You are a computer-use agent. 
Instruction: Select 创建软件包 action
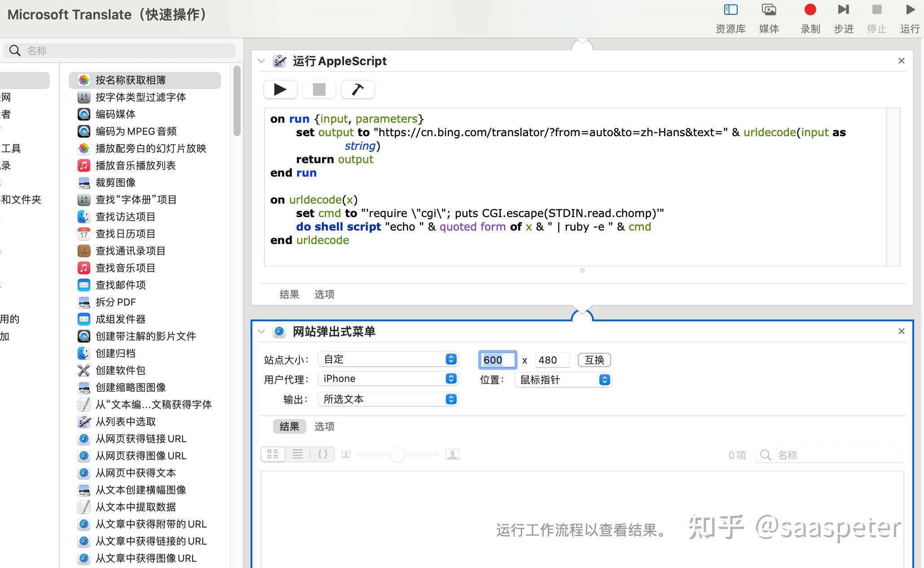(x=145, y=370)
